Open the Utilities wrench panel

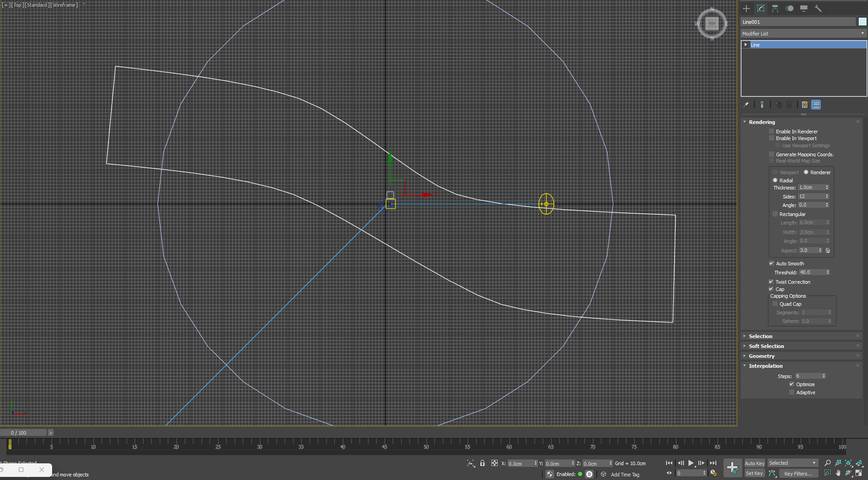[818, 9]
